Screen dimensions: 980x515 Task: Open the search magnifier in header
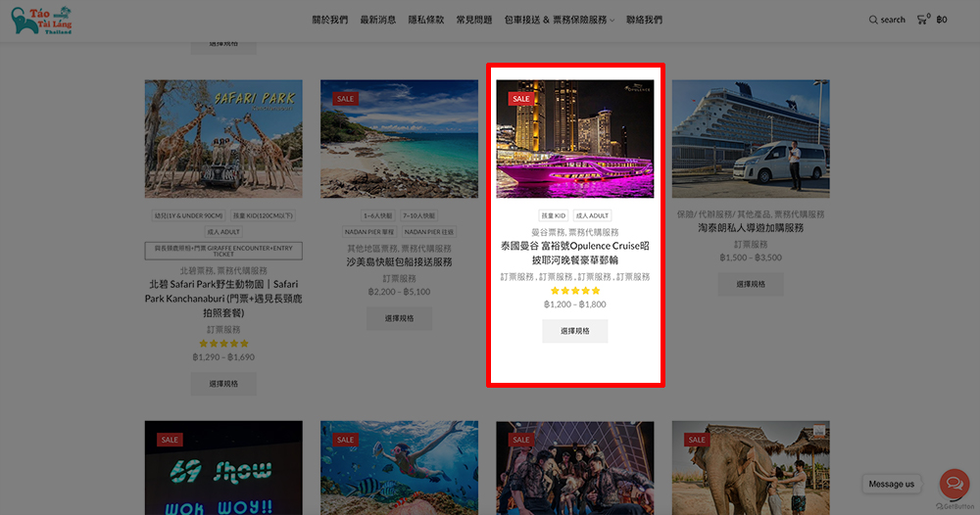[872, 20]
